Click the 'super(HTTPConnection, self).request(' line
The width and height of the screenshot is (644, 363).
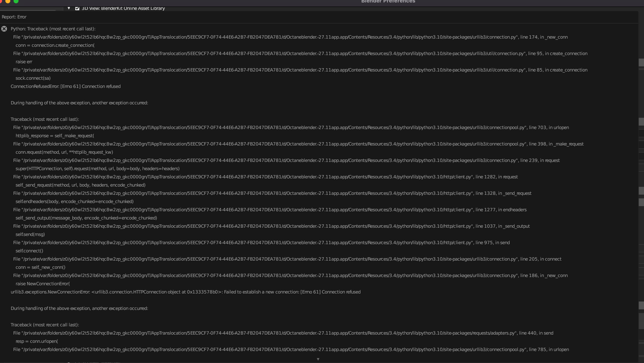[x=97, y=169]
